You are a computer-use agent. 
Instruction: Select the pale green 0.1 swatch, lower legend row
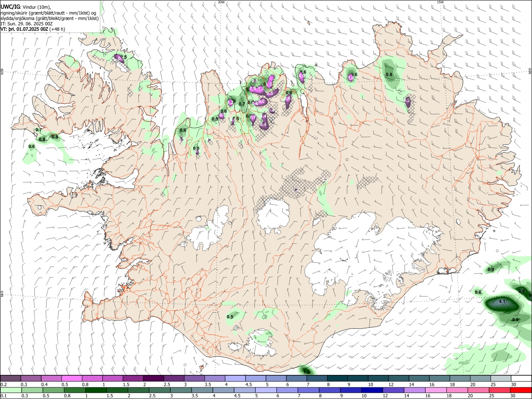click(x=11, y=390)
